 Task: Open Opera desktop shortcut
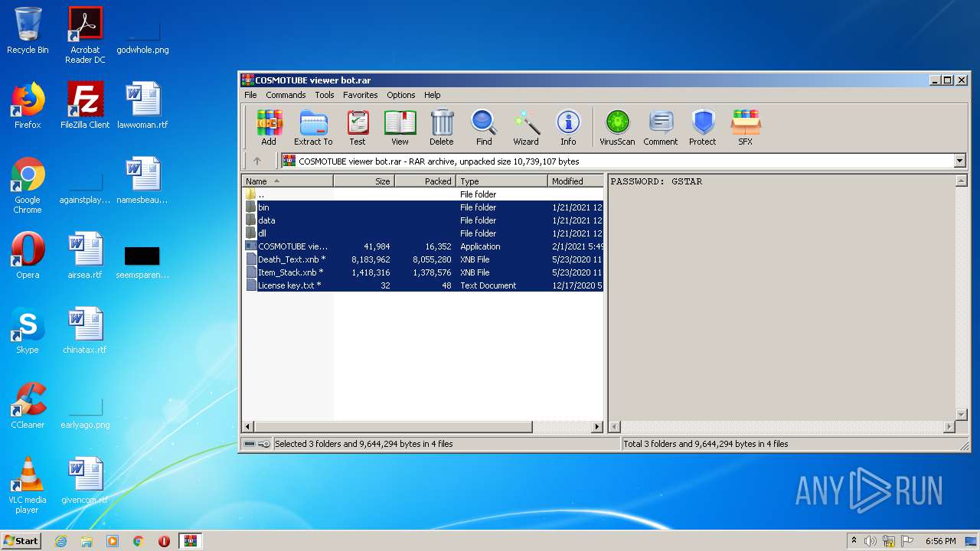click(28, 256)
